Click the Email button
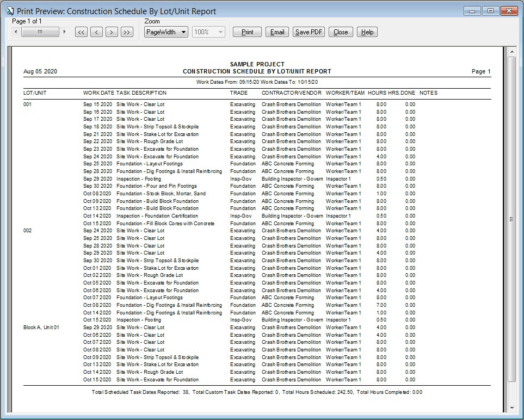 pos(278,32)
